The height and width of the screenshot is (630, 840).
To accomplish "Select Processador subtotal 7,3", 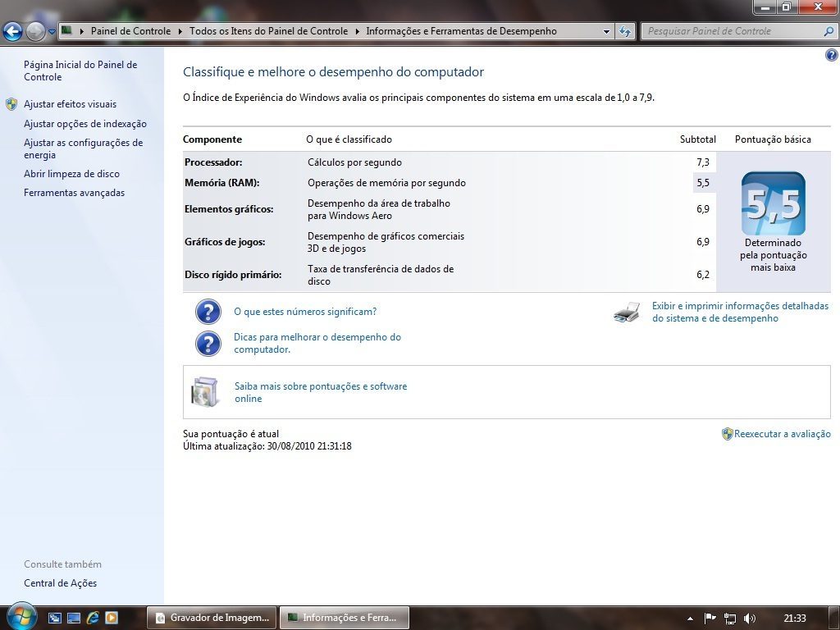I will (703, 162).
